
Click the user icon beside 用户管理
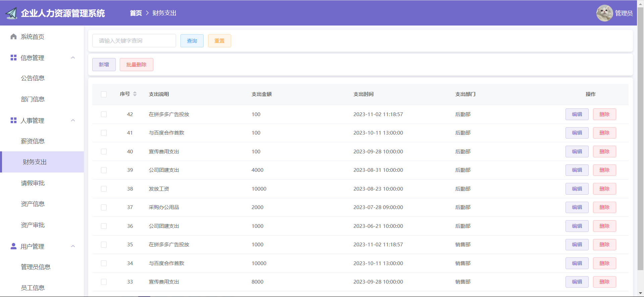coord(13,246)
